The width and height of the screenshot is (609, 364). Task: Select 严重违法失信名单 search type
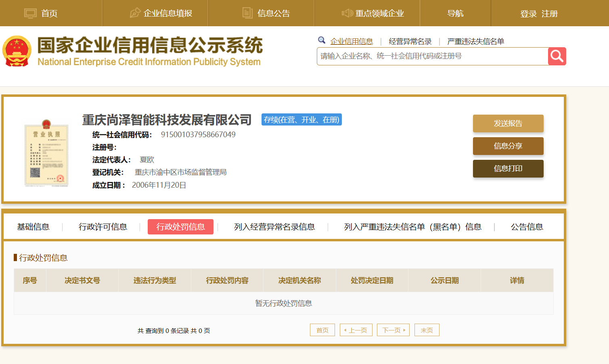tap(475, 41)
